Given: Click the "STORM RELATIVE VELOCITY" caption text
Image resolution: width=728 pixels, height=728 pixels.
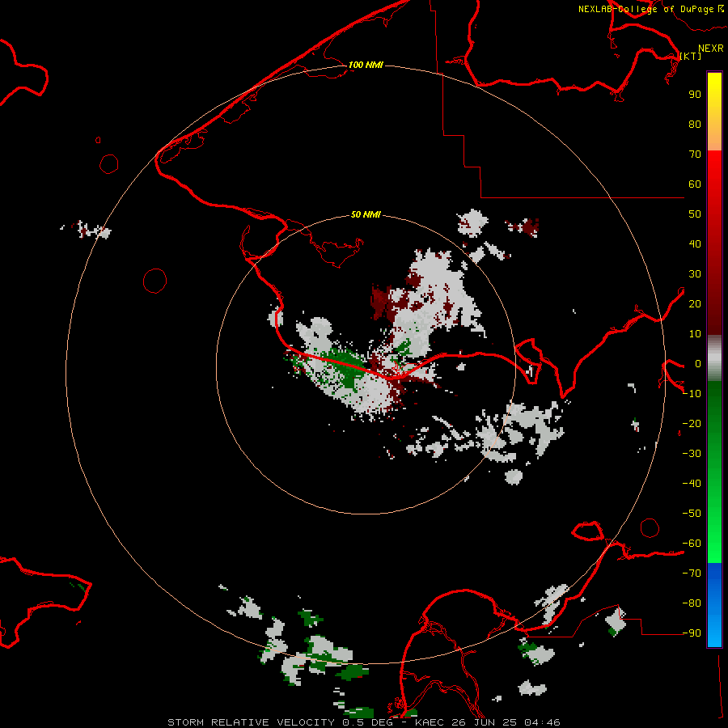Looking at the screenshot, I should pyautogui.click(x=251, y=722).
